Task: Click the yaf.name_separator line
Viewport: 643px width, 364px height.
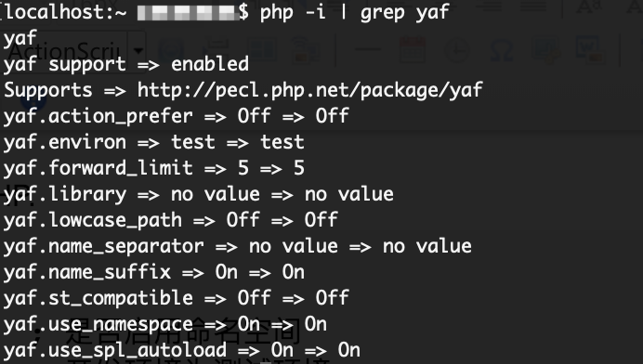Action: [x=238, y=246]
